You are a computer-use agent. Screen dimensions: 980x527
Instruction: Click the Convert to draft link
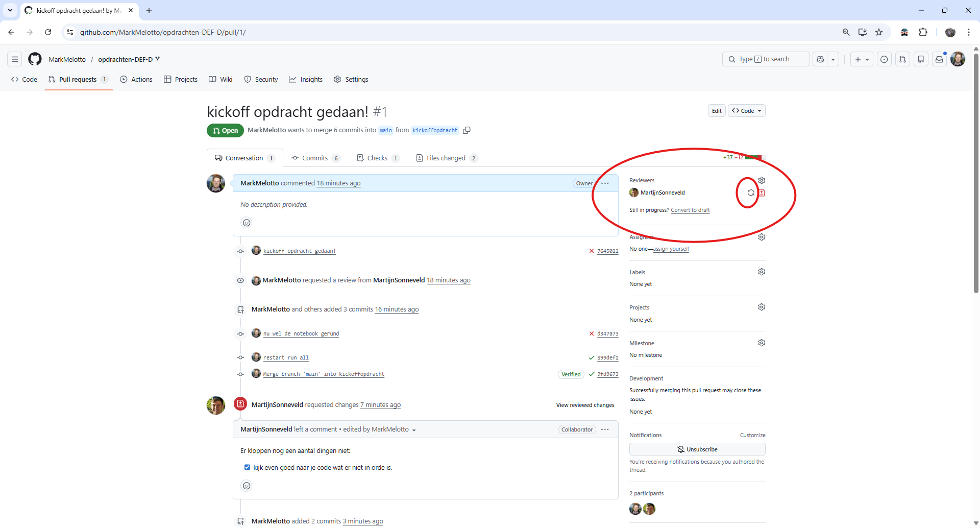[x=690, y=210]
